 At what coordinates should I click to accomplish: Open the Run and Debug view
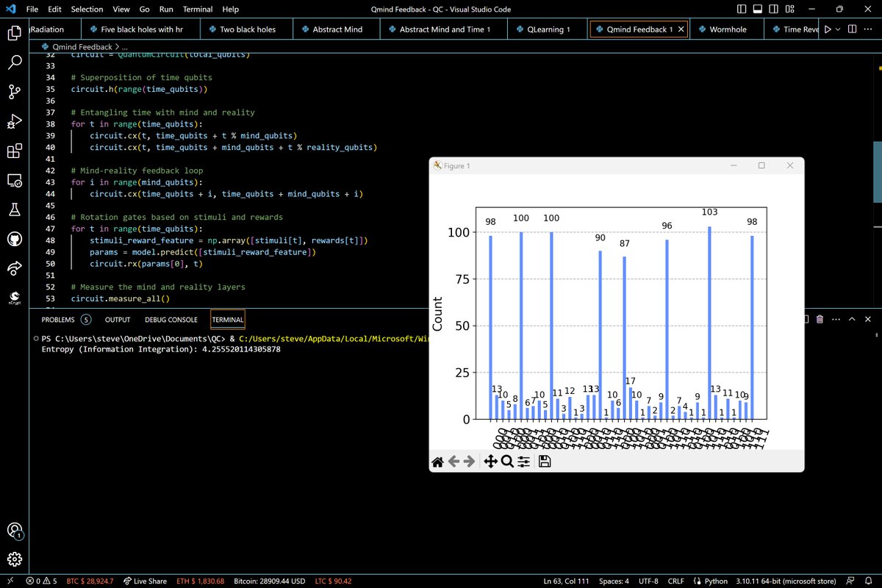click(x=15, y=121)
